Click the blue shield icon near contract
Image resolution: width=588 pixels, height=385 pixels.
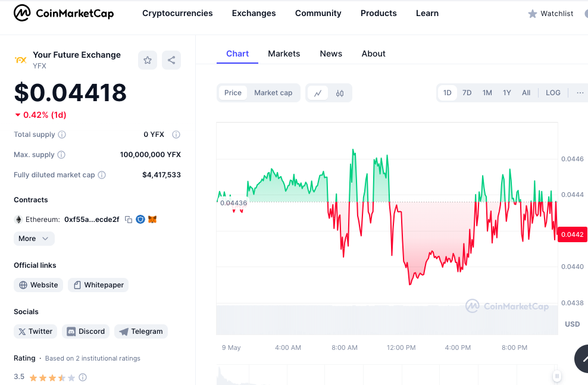140,220
